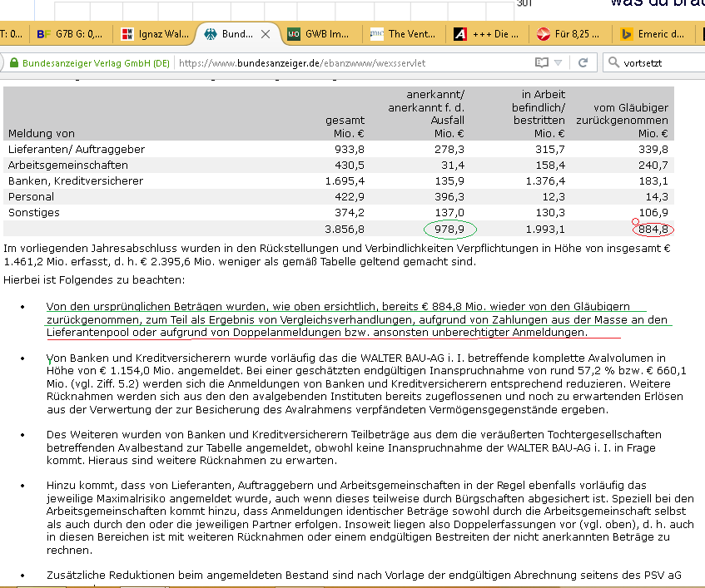
Task: Switch to the G7B G: 0,... tab
Action: coord(71,34)
